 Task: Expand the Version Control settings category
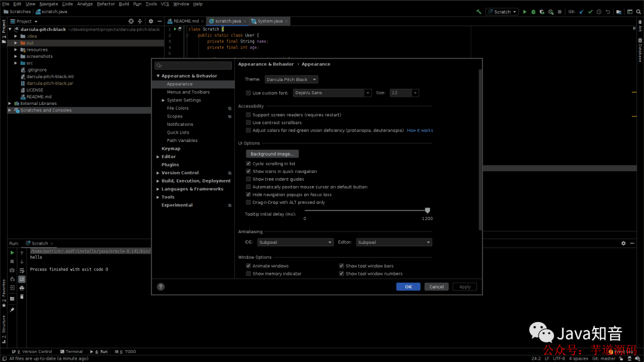point(157,173)
